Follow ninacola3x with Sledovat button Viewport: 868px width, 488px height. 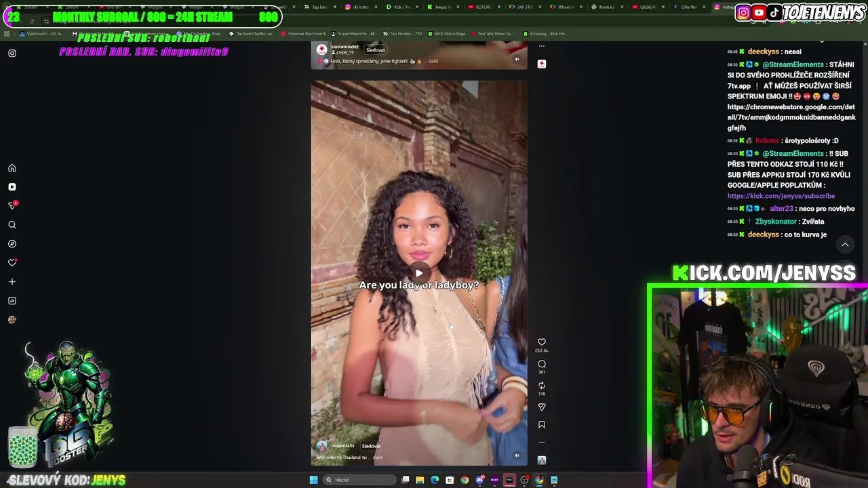pos(371,446)
